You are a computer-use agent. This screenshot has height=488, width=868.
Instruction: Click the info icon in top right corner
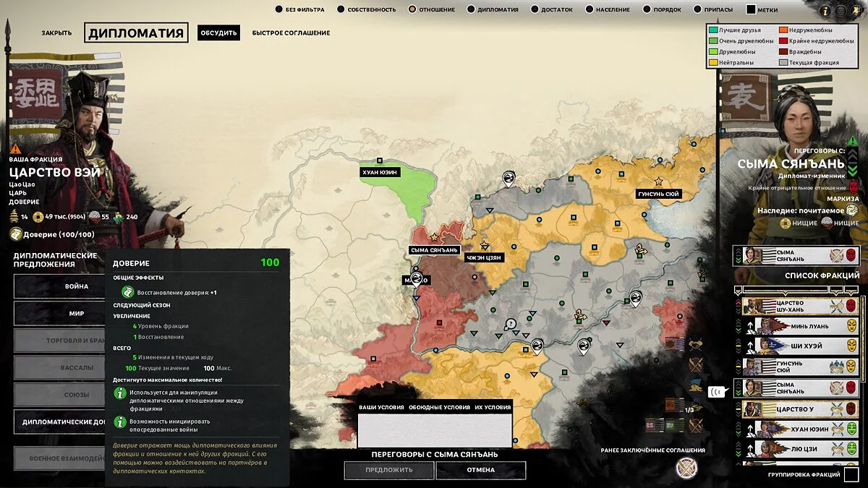(x=825, y=10)
